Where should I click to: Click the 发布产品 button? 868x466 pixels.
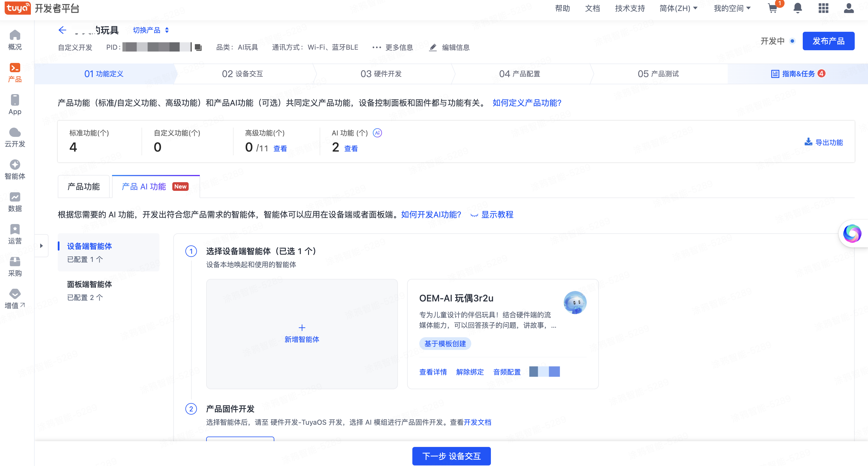pyautogui.click(x=828, y=41)
